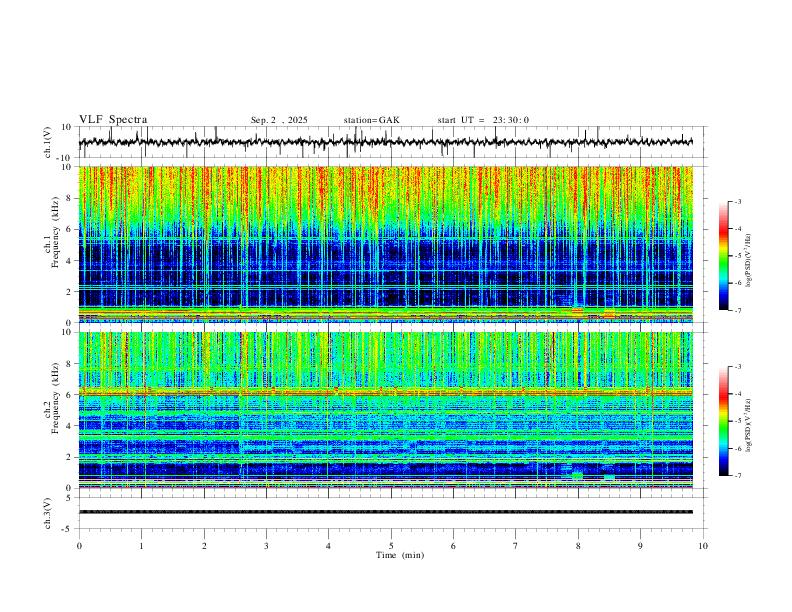Click the "Time (min)" axis title
792x612 pixels.
point(400,555)
